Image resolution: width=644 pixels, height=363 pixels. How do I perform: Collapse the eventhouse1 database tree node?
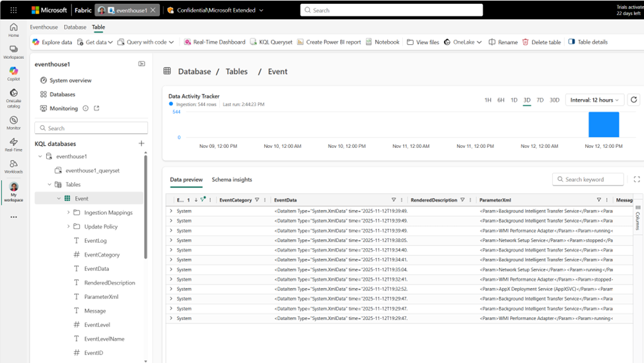(40, 156)
